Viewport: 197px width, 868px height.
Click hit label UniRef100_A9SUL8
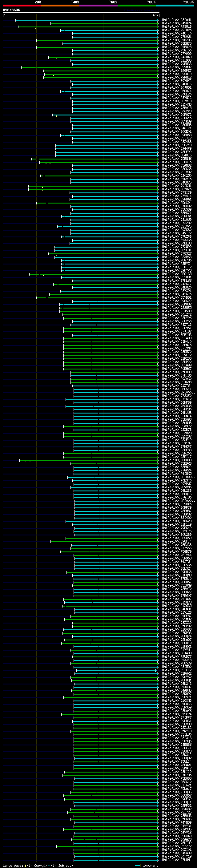pos(176,26)
